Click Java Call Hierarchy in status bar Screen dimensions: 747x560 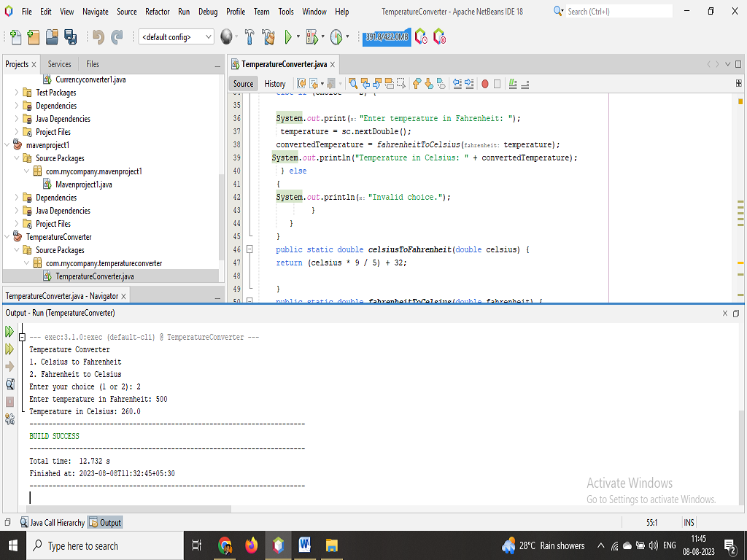click(53, 522)
